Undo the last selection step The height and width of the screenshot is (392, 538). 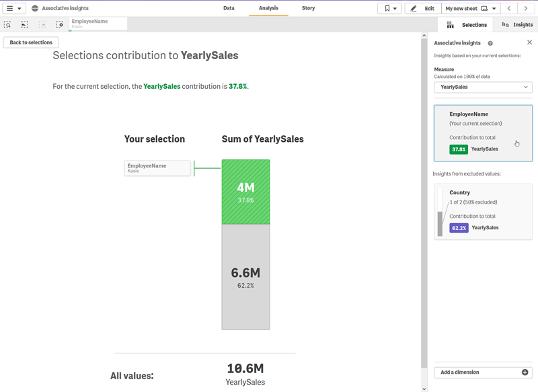[24, 24]
